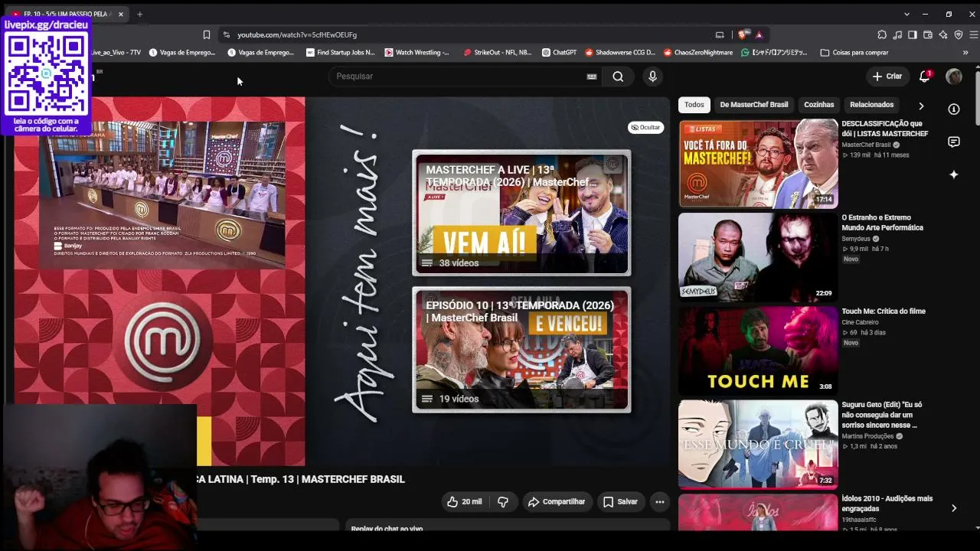Open ChaosZeroNightmare bookmark
The width and height of the screenshot is (980, 551).
click(x=697, y=53)
